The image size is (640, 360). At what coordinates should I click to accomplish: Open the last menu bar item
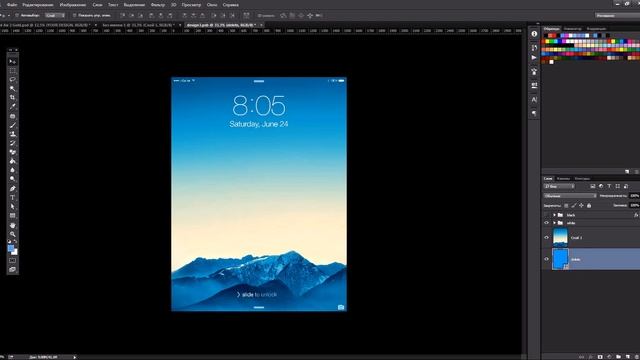click(231, 5)
